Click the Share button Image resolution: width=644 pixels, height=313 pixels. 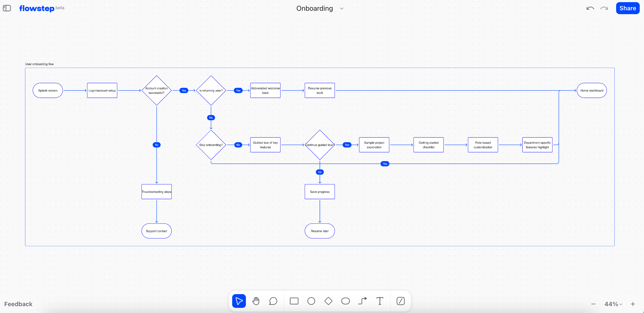coord(627,8)
